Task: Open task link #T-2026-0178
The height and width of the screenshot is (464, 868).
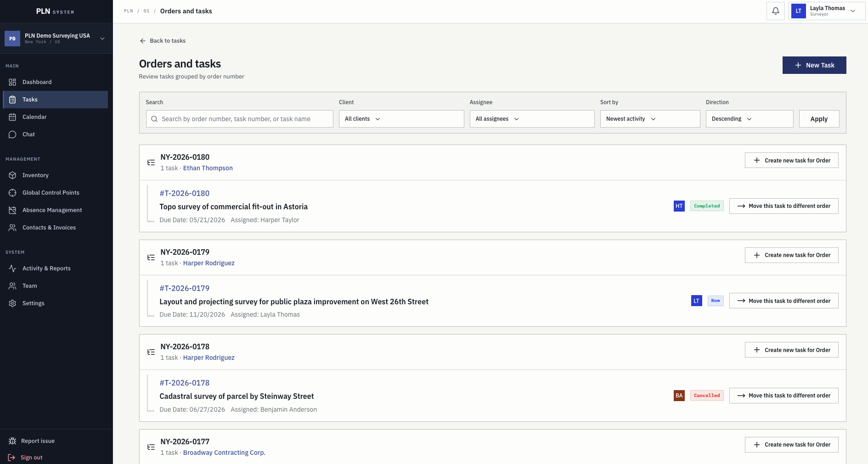Action: click(x=184, y=383)
